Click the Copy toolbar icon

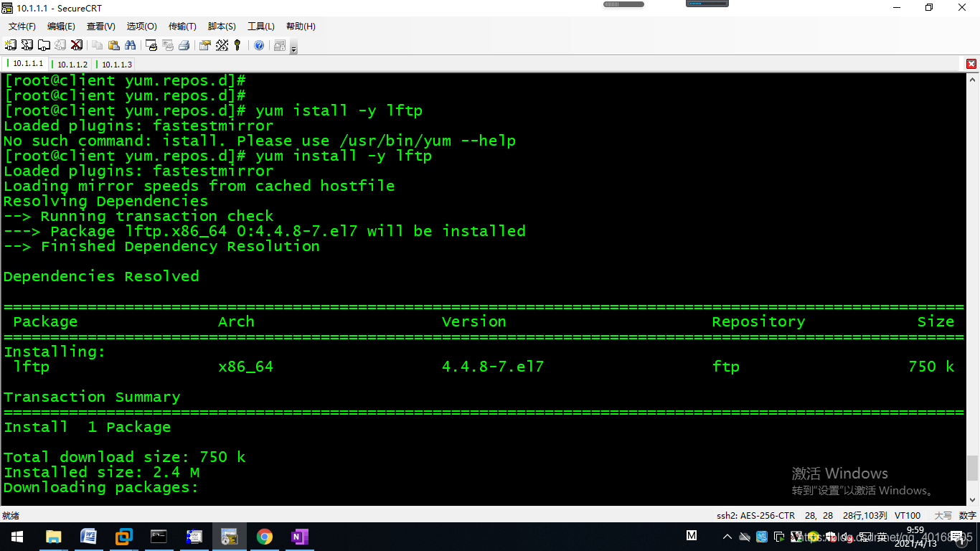click(x=97, y=45)
